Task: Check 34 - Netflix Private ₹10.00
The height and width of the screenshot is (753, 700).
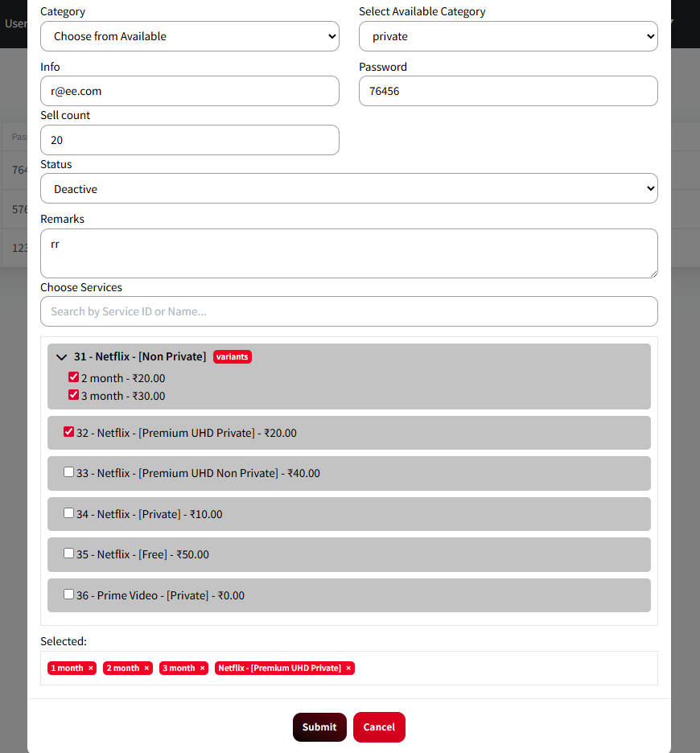Action: (68, 513)
